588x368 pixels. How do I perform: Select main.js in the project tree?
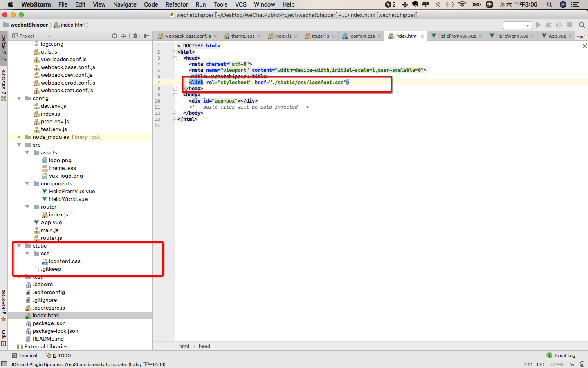49,230
